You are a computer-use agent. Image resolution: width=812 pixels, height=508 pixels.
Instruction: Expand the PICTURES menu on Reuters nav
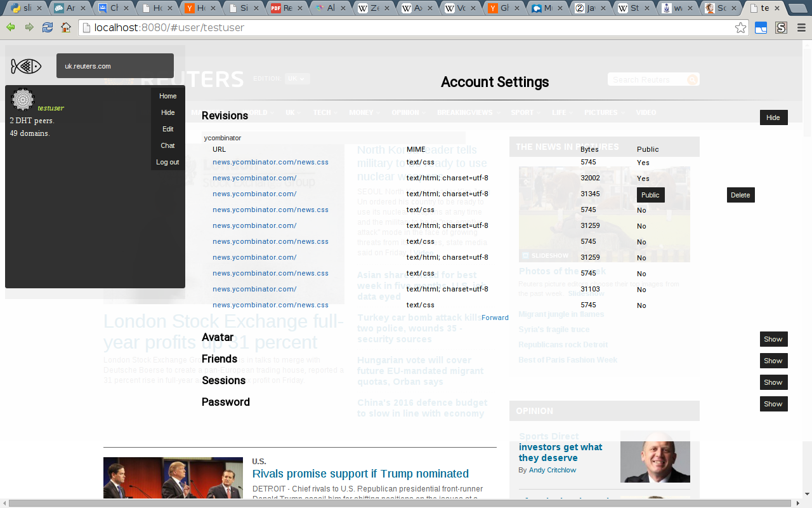tap(604, 112)
